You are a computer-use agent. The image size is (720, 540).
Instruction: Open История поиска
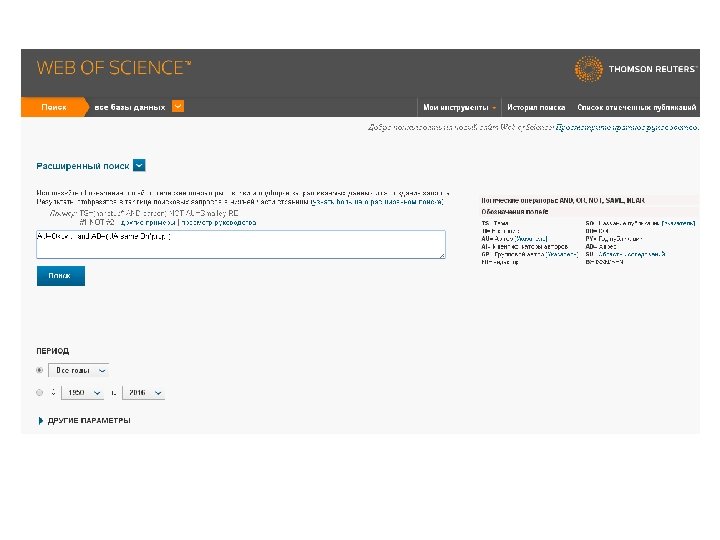tap(536, 107)
